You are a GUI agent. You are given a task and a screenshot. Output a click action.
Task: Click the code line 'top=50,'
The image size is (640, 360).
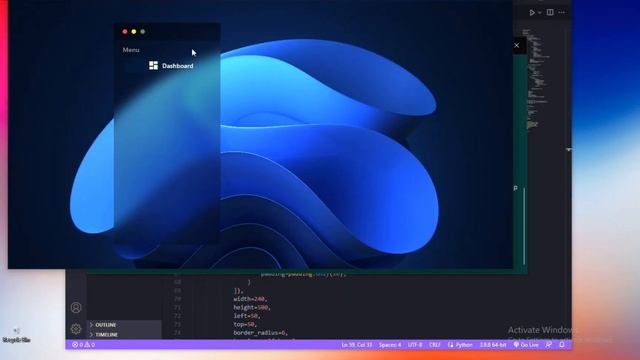[245, 324]
